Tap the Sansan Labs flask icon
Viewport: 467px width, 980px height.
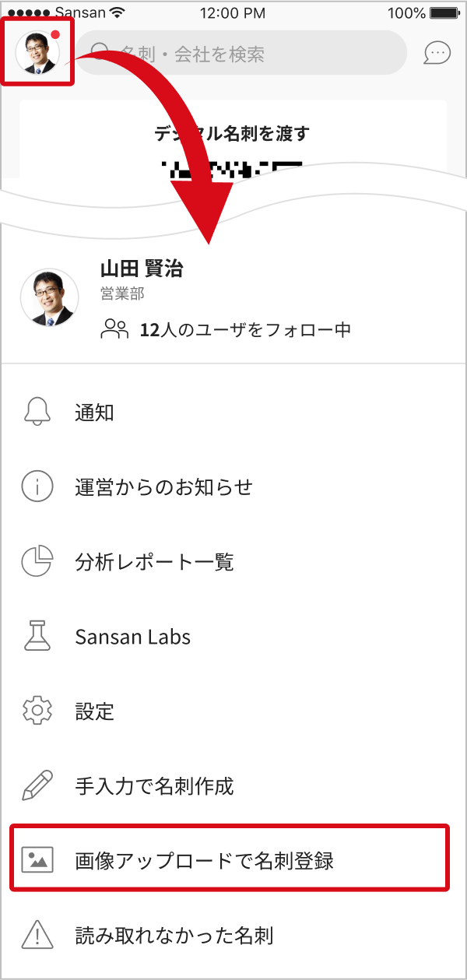tap(37, 637)
